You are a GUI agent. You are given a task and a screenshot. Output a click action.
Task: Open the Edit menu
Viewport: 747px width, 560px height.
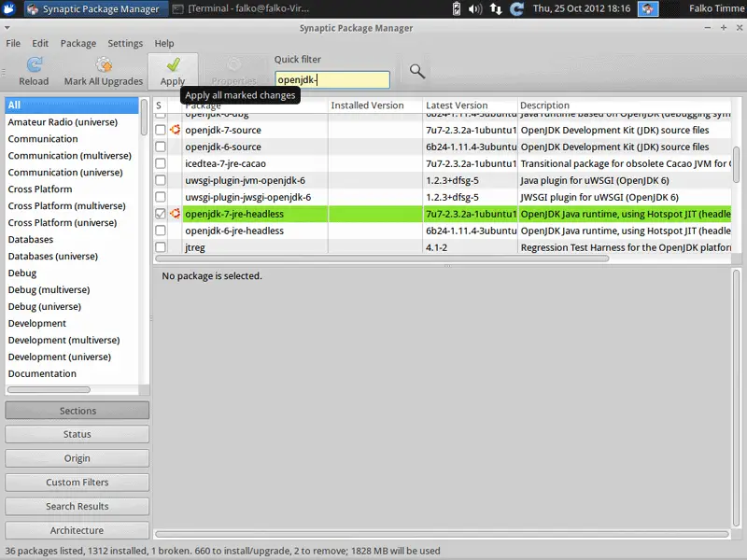coord(40,43)
